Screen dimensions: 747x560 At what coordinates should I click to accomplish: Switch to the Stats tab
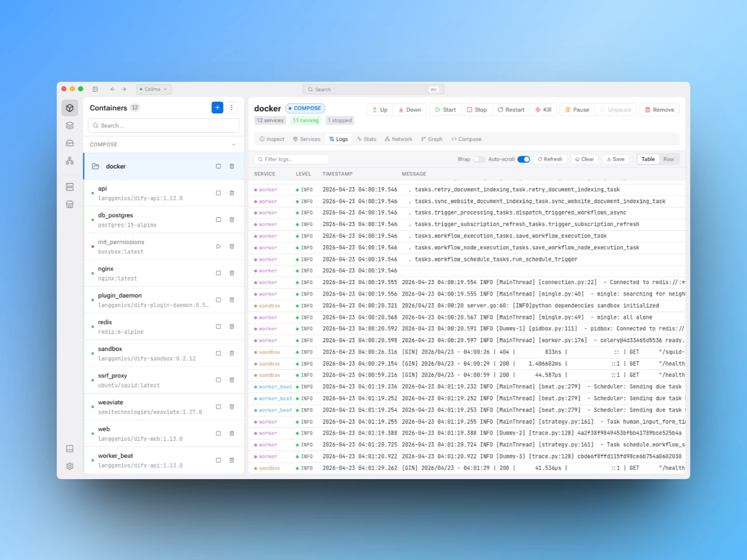366,139
